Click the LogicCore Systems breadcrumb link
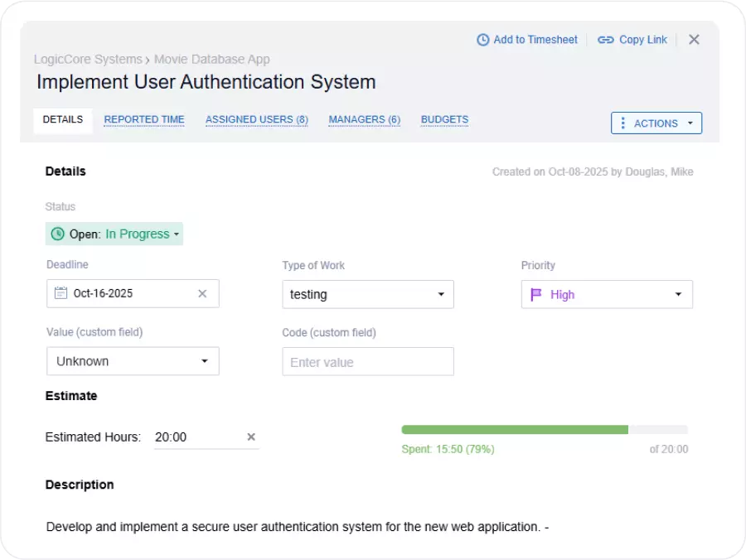The width and height of the screenshot is (746, 560). coord(88,60)
